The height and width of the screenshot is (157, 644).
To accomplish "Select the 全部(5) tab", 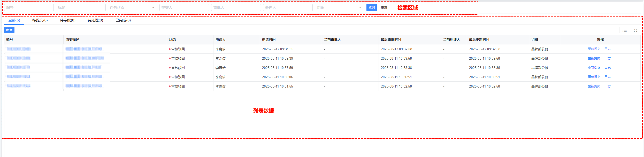I will (x=14, y=20).
